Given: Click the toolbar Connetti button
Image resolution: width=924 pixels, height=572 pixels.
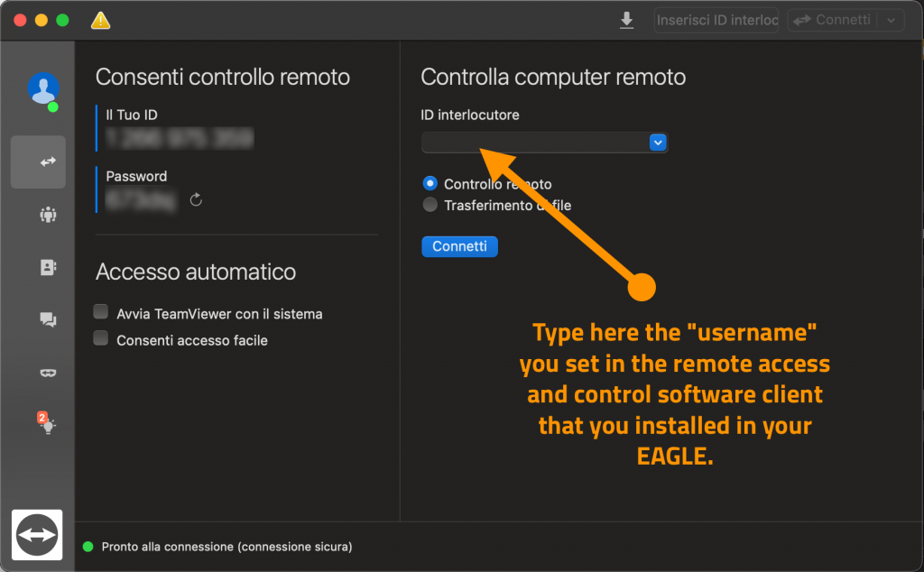Looking at the screenshot, I should (x=831, y=20).
